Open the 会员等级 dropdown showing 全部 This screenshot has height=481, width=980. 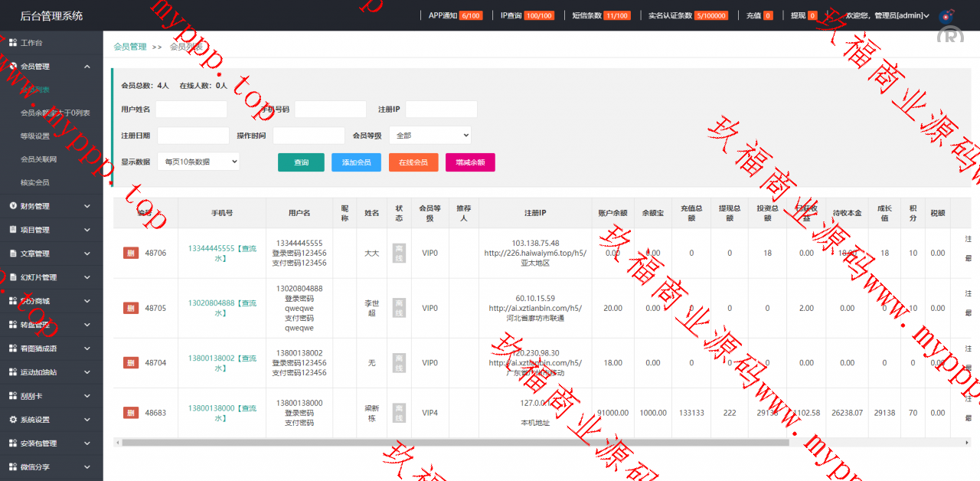(x=430, y=136)
